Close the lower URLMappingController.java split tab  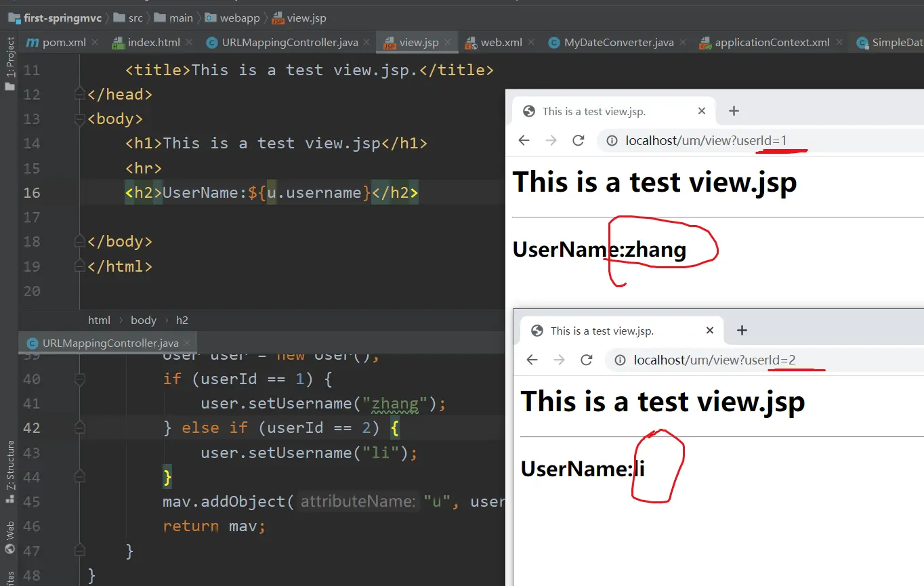click(188, 343)
